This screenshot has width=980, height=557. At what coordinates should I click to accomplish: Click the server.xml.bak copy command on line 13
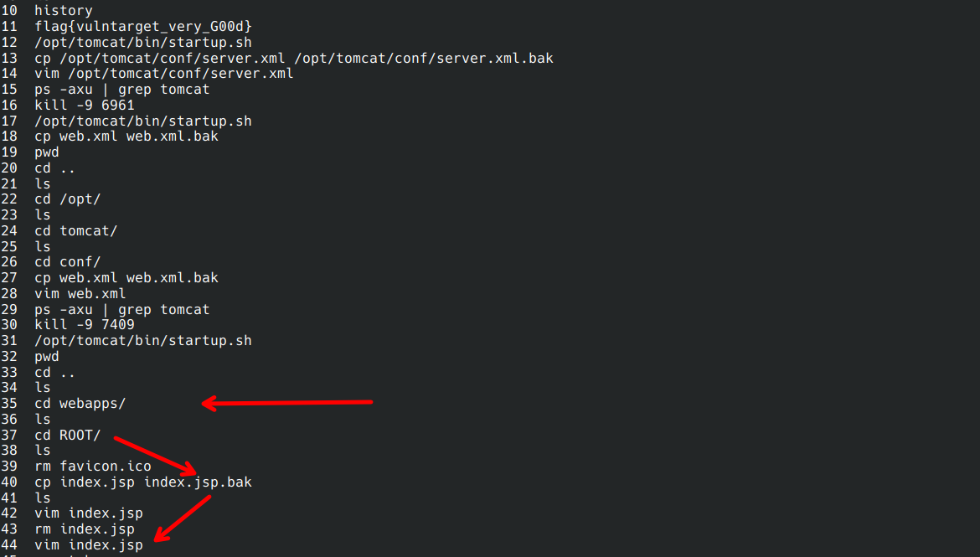294,58
